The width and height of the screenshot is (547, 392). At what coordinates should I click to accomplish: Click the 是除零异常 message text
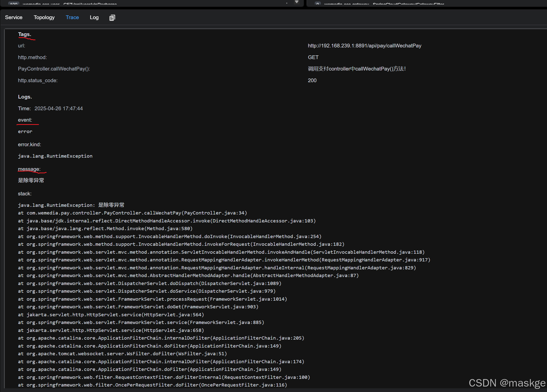coord(31,180)
